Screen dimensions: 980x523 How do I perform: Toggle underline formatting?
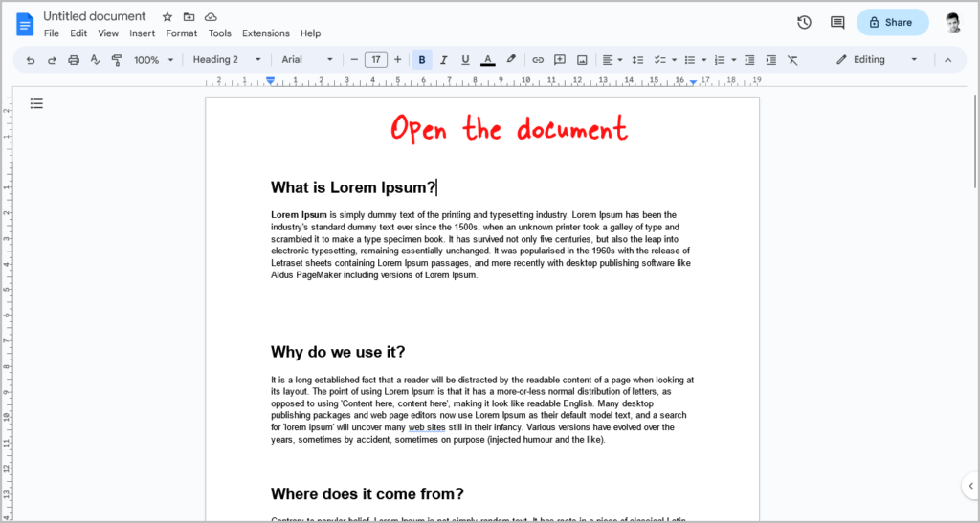click(465, 60)
